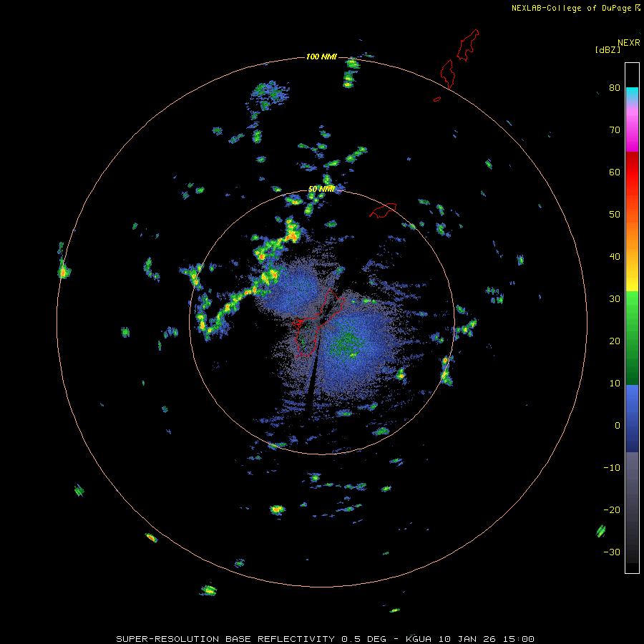Click the red island outline near 50 NMI ring

pyautogui.click(x=383, y=210)
